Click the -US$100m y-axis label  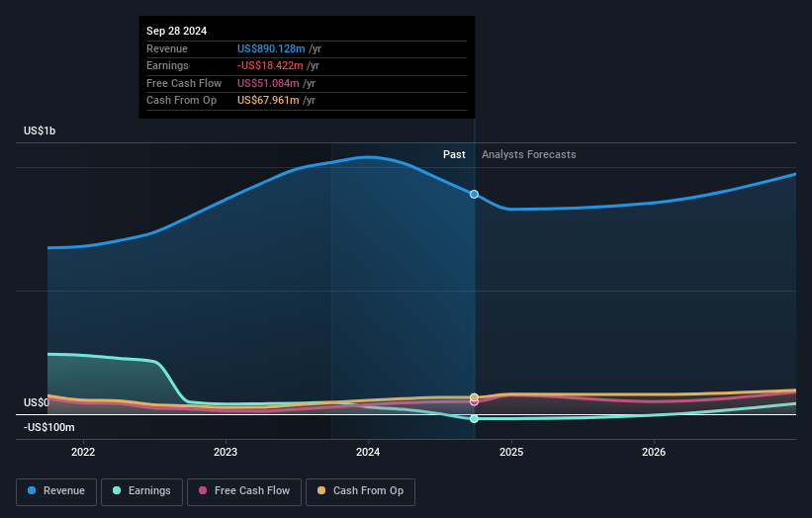tap(49, 427)
